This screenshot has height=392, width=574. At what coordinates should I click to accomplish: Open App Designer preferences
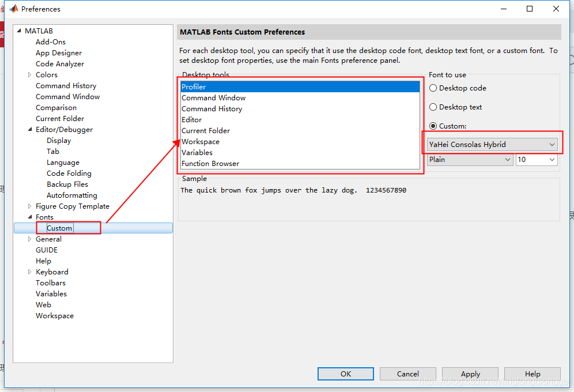click(x=59, y=53)
